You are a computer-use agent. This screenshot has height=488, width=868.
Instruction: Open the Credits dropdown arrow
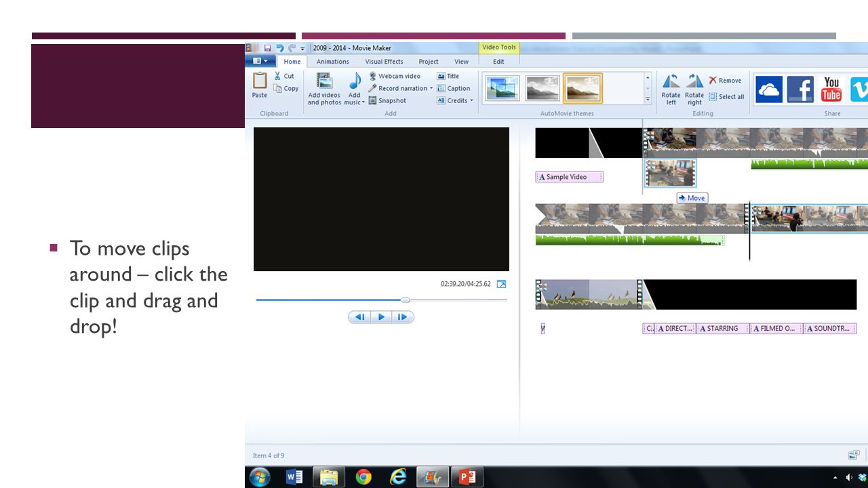(471, 101)
